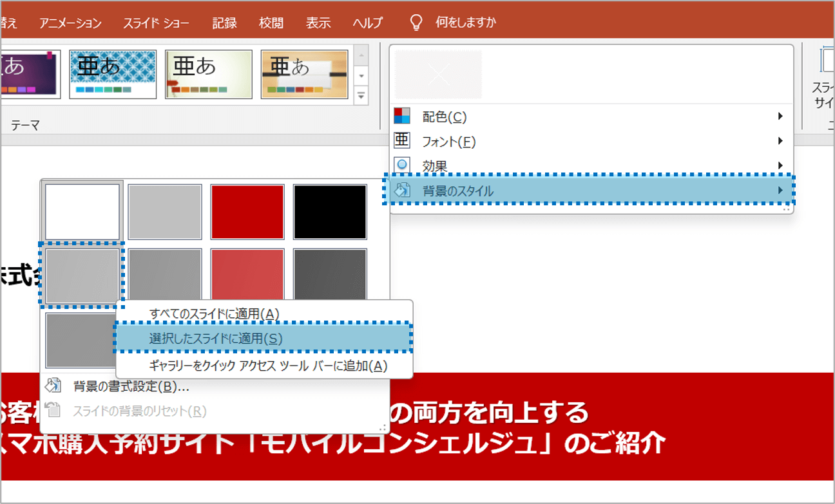The width and height of the screenshot is (835, 504).
Task: Select the black background style swatch
Action: click(330, 211)
